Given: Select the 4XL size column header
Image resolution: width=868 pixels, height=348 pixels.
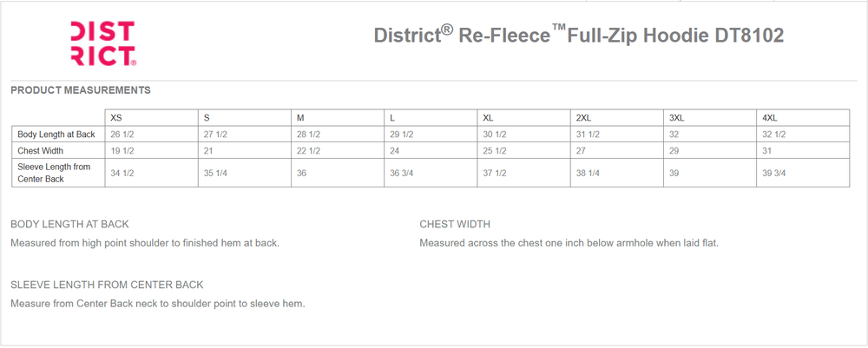Looking at the screenshot, I should 770,118.
